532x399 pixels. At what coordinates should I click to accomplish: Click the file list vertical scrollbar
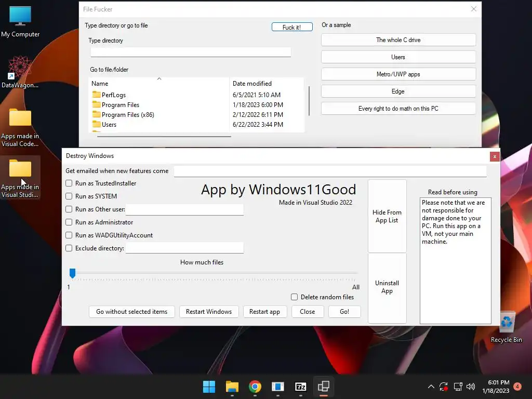pos(309,101)
